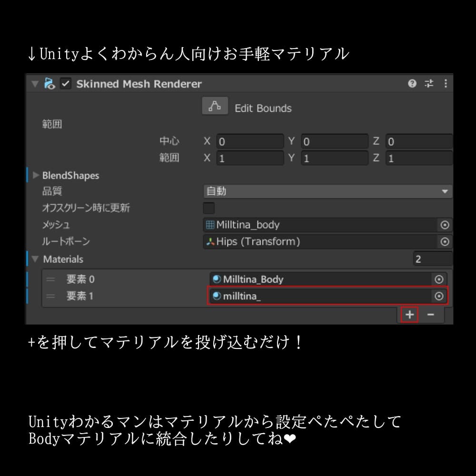Click the ルートボーン property label
This screenshot has width=476, height=476.
(66, 241)
